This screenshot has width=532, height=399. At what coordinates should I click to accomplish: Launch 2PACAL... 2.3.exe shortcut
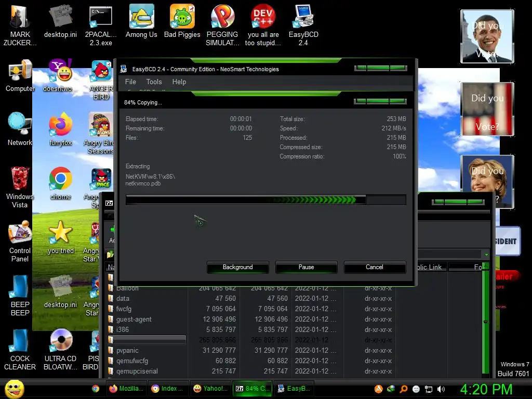[101, 24]
